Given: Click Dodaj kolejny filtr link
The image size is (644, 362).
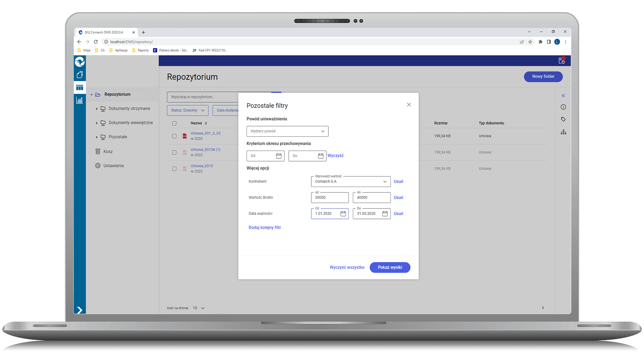Looking at the screenshot, I should click(265, 228).
